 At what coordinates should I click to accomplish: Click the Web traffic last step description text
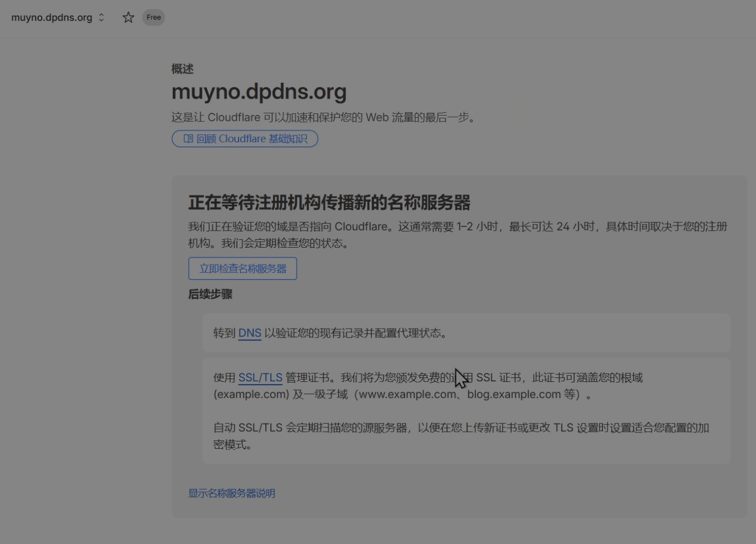click(323, 117)
